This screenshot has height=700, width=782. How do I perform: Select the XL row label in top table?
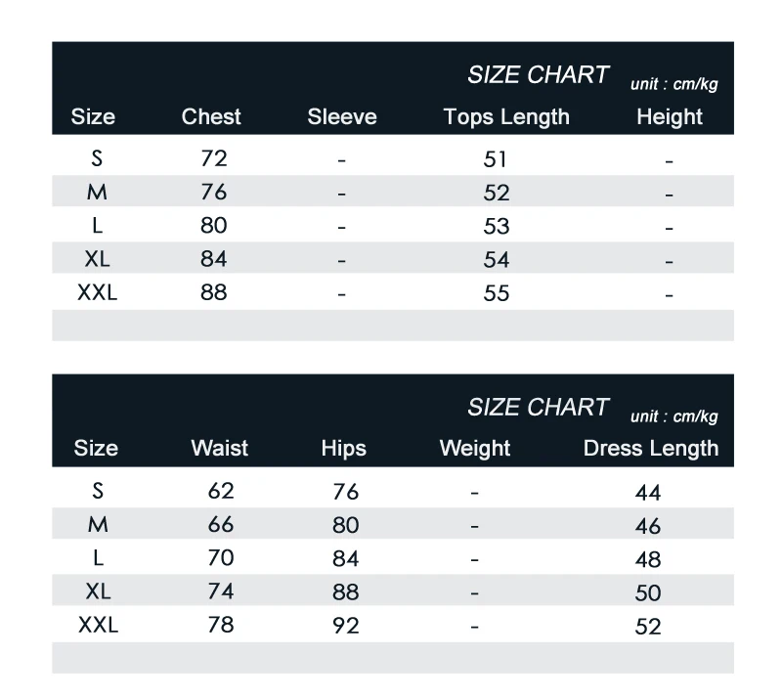tap(97, 259)
